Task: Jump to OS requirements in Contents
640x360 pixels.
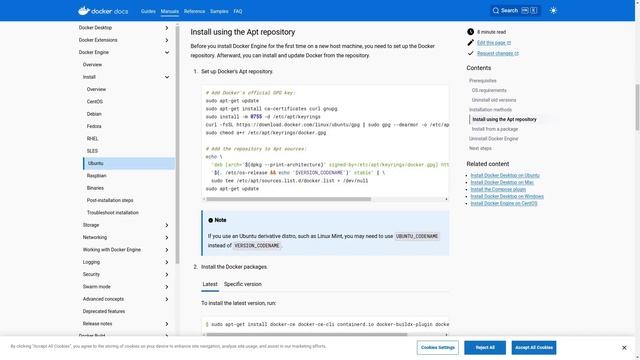Action: [489, 90]
